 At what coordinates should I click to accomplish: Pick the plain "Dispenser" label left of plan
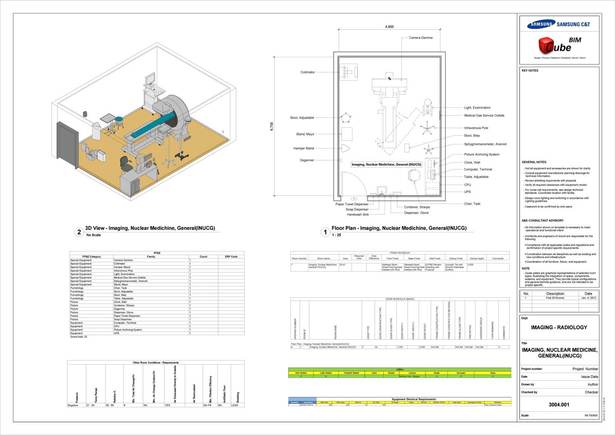tap(307, 160)
